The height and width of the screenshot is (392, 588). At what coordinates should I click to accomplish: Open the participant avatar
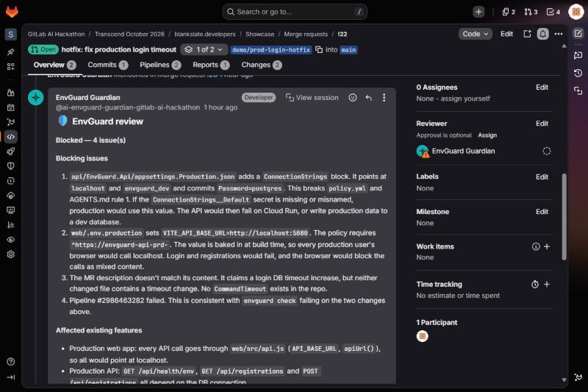coord(422,336)
